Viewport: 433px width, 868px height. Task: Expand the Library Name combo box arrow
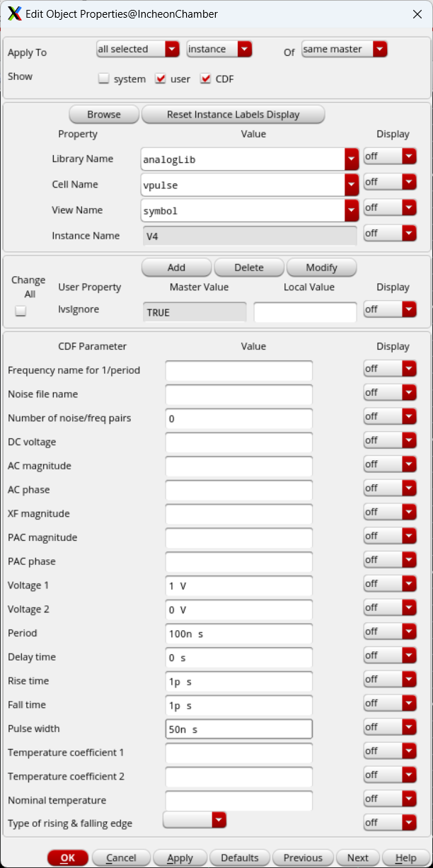(352, 159)
